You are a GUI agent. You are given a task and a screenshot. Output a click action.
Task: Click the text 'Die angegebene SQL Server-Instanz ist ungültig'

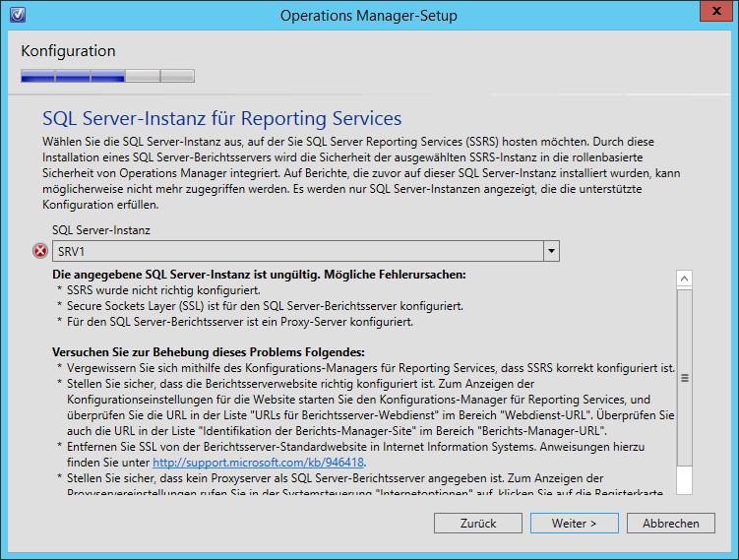(x=186, y=275)
